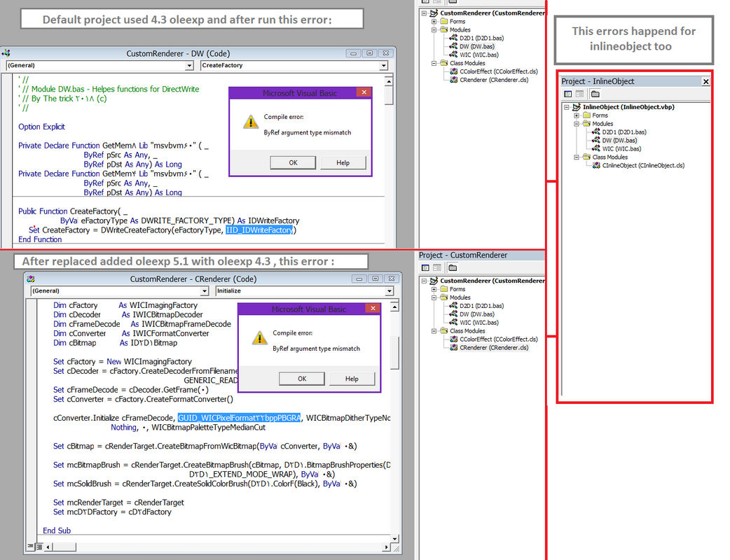
Task: Click OK on the ByRef argument mismatch dialog
Action: tap(292, 162)
